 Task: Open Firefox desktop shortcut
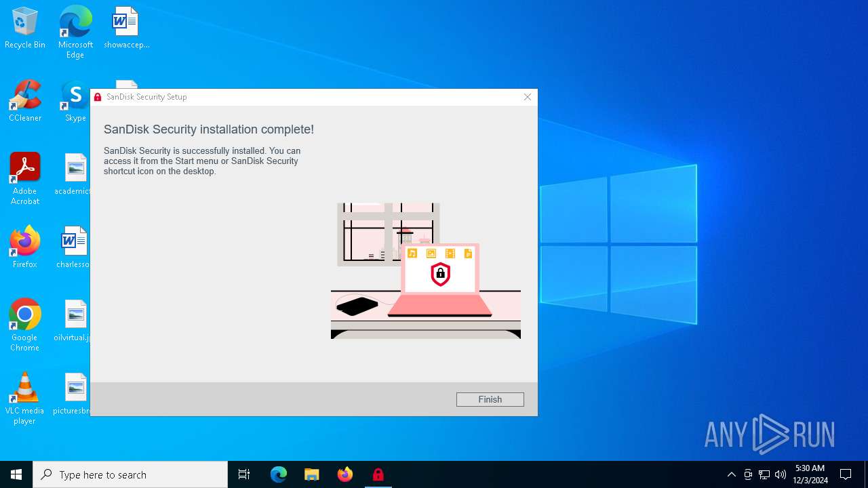click(x=25, y=247)
